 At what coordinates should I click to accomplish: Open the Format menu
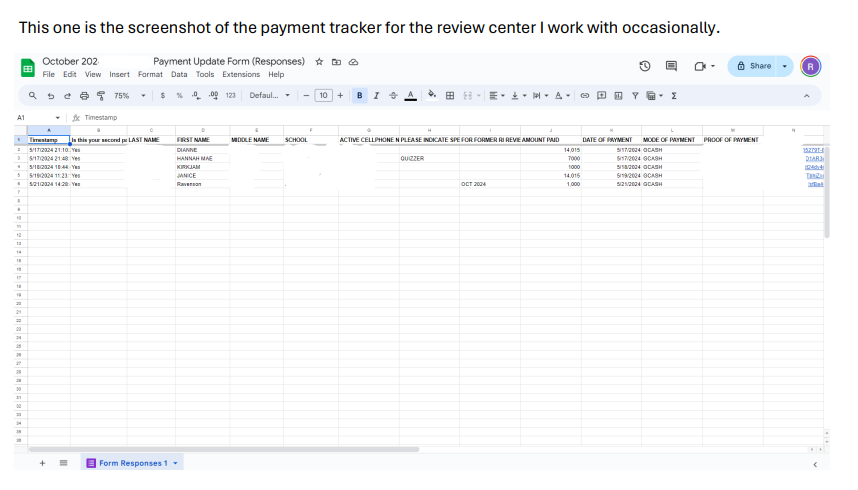150,74
